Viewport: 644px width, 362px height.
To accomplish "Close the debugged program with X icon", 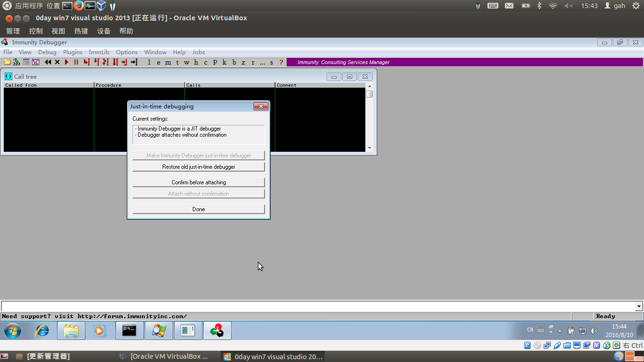I will pos(57,62).
